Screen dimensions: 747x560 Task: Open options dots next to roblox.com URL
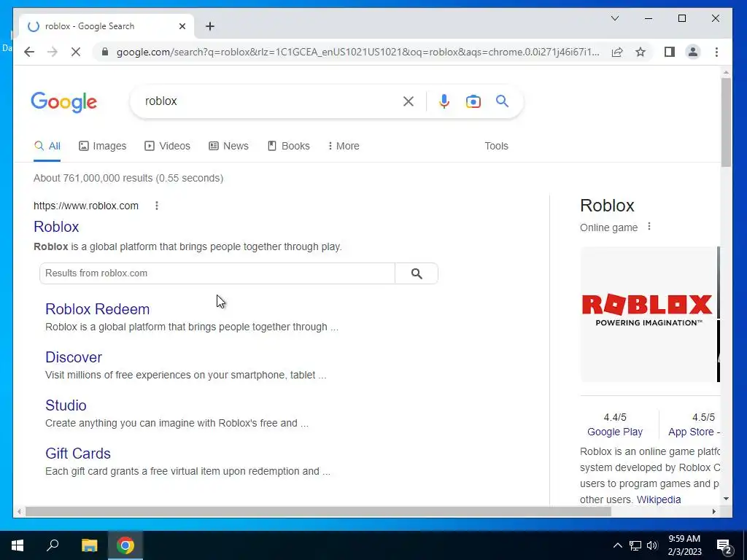click(x=157, y=206)
